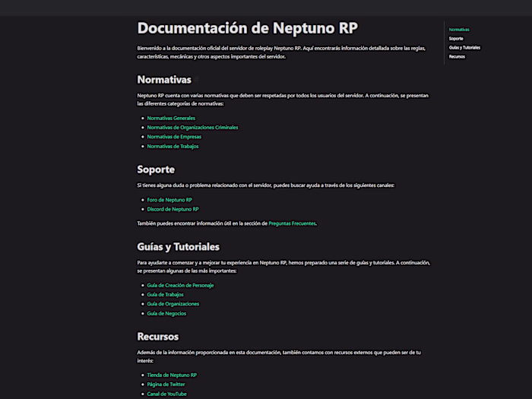
Task: Open the Normativas de Empresas link
Action: pos(174,137)
